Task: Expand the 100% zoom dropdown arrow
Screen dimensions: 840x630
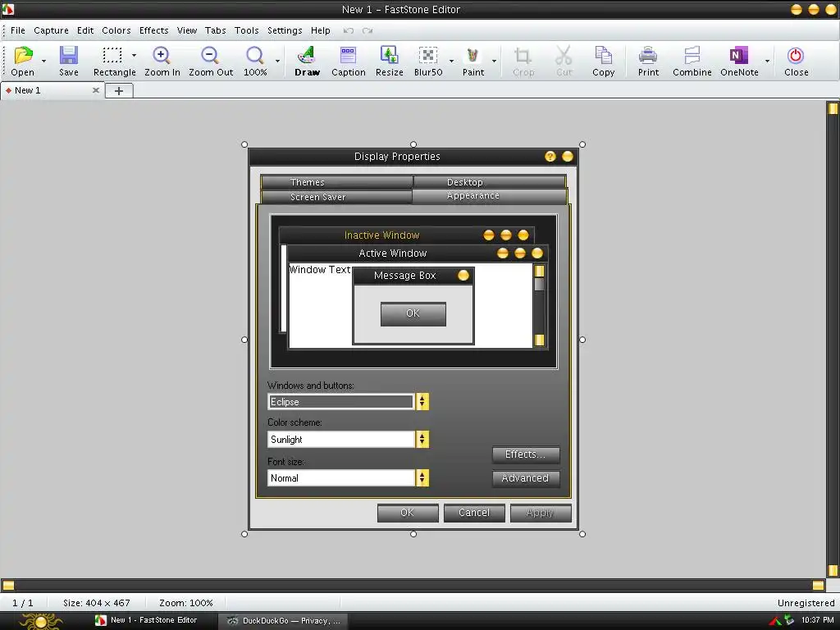Action: (x=277, y=61)
